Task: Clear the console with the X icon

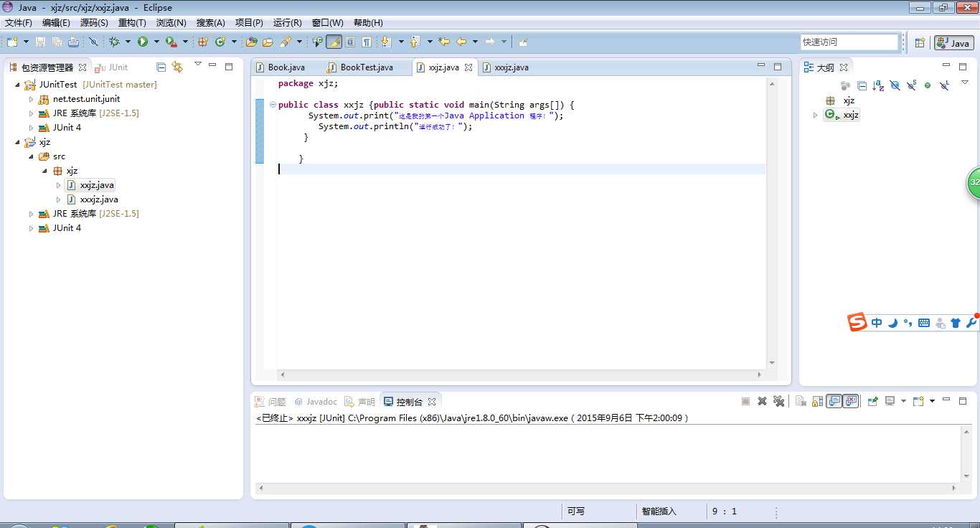Action: click(762, 402)
